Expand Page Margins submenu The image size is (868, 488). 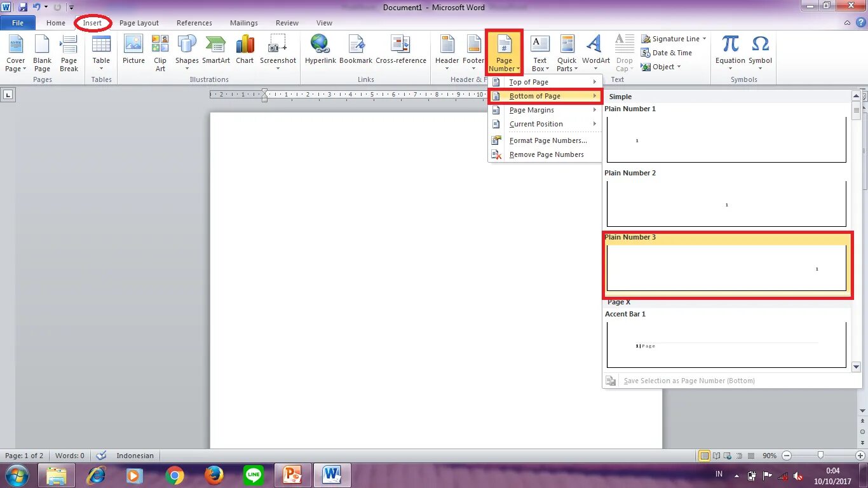(545, 110)
